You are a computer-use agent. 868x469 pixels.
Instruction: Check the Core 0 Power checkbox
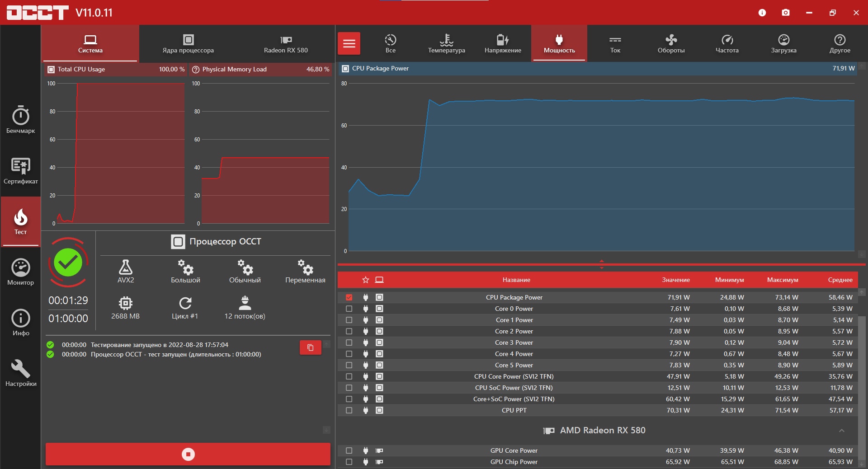click(349, 309)
